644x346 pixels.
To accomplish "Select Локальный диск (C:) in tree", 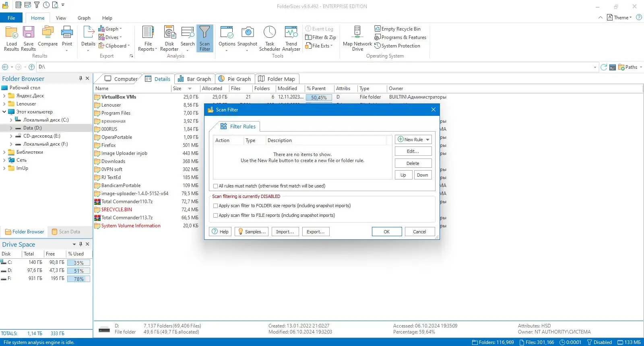I will [46, 120].
